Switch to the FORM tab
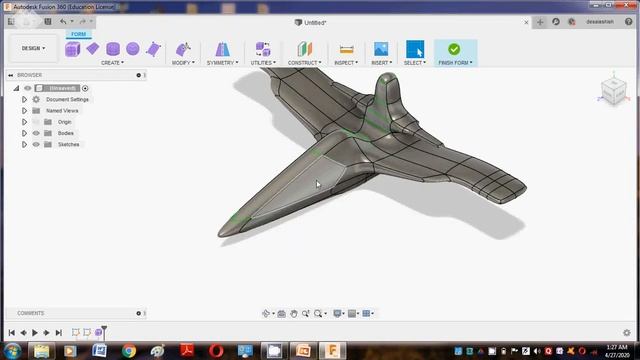The height and width of the screenshot is (360, 640). point(78,34)
